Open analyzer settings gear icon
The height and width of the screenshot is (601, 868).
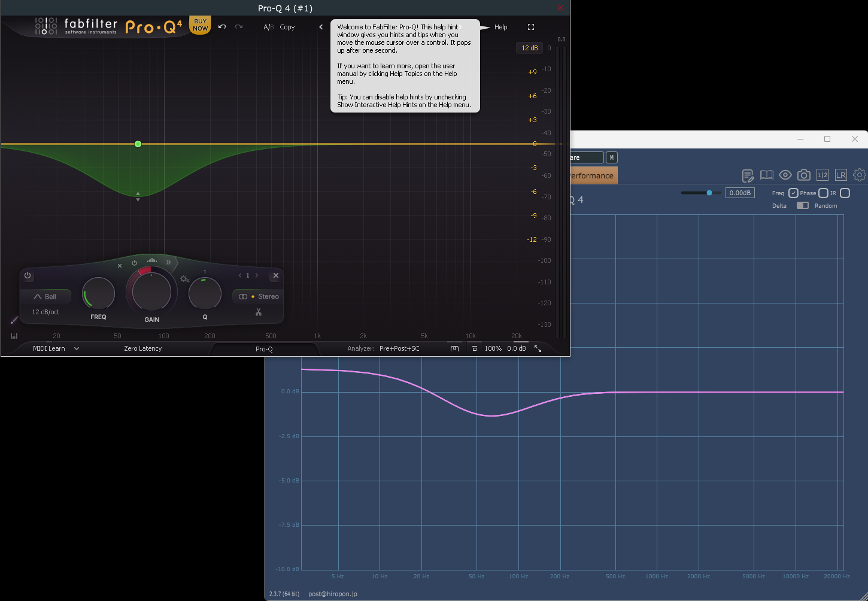pos(860,175)
